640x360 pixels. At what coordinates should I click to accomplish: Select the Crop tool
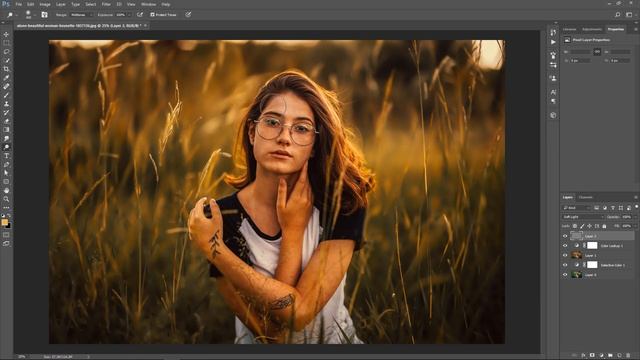[x=6, y=69]
